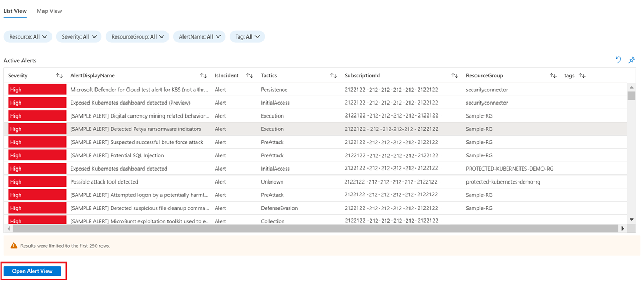
Task: Select the Potential SQL Injection alert
Action: point(316,155)
